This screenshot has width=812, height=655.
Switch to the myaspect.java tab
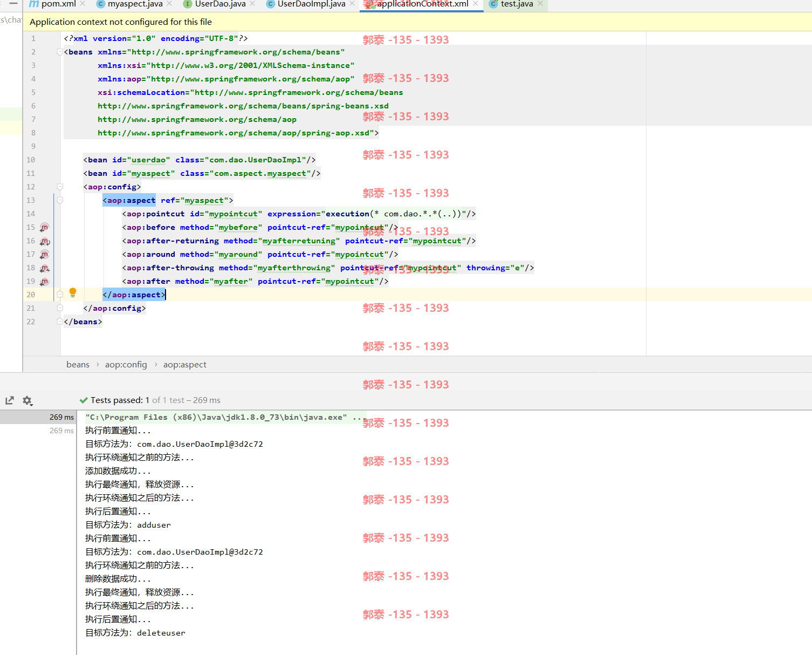click(x=129, y=4)
